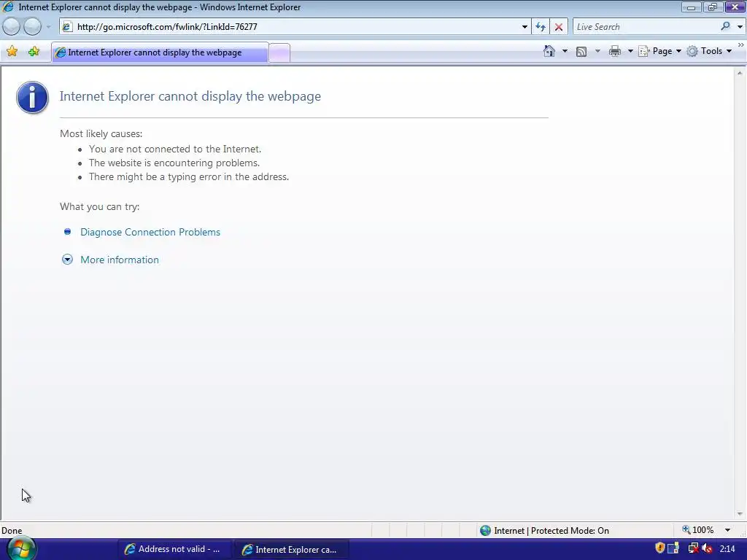Viewport: 747px width, 560px height.
Task: Expand the Home button dropdown arrow
Action: [565, 51]
